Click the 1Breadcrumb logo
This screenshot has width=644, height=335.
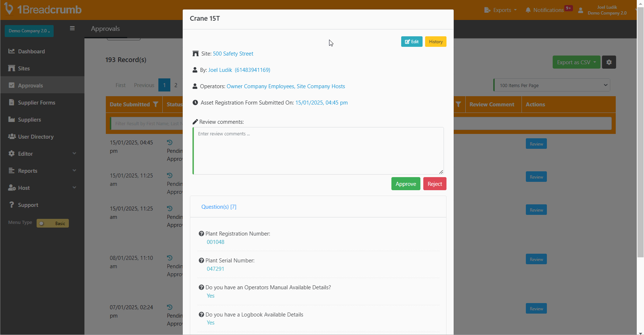click(43, 9)
